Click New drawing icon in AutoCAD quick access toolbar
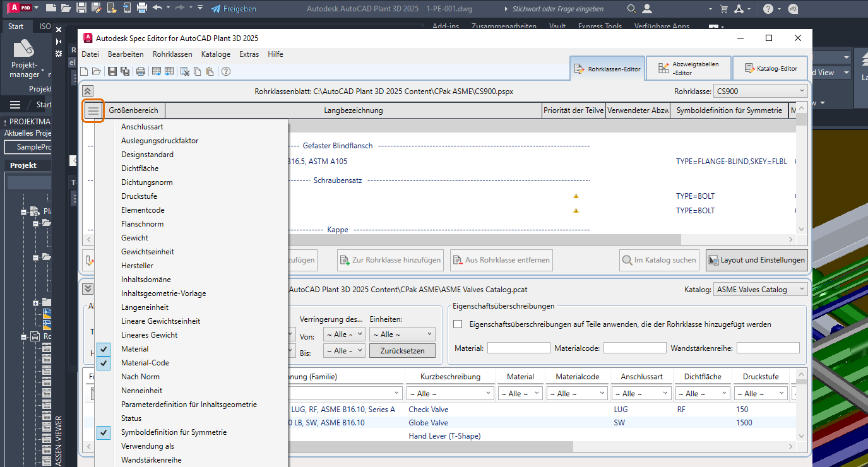Viewport: 868px width, 467px height. coord(51,8)
